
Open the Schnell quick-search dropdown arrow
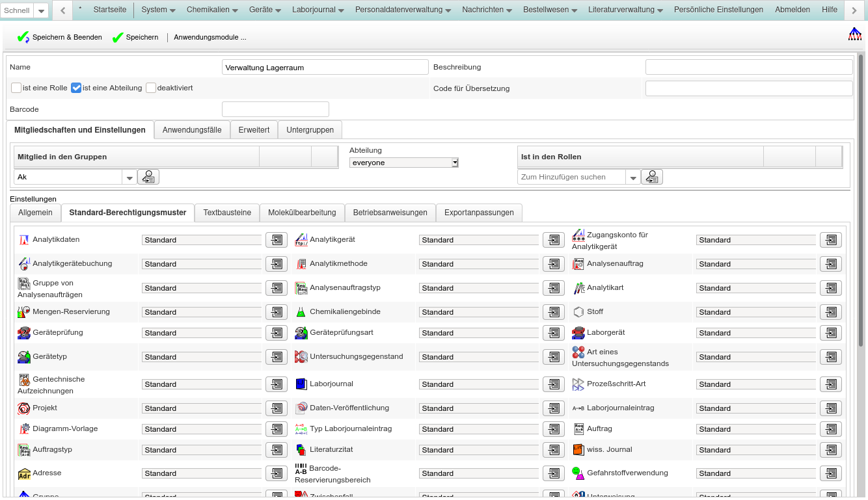40,11
